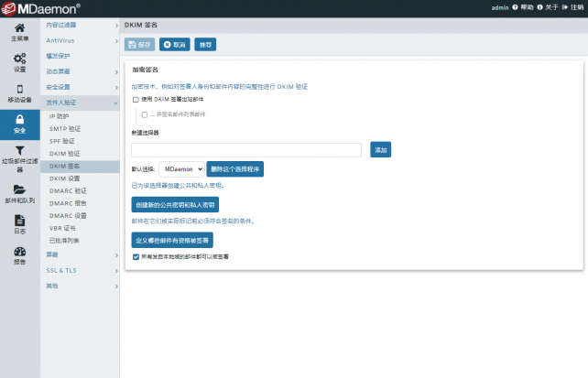Expand the AntiVirus menu section

click(x=80, y=41)
